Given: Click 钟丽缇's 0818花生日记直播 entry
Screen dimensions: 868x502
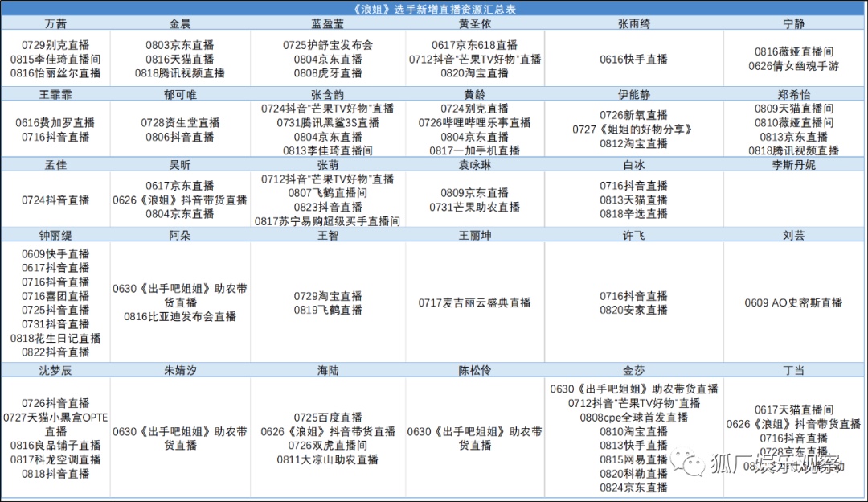Looking at the screenshot, I should click(56, 338).
